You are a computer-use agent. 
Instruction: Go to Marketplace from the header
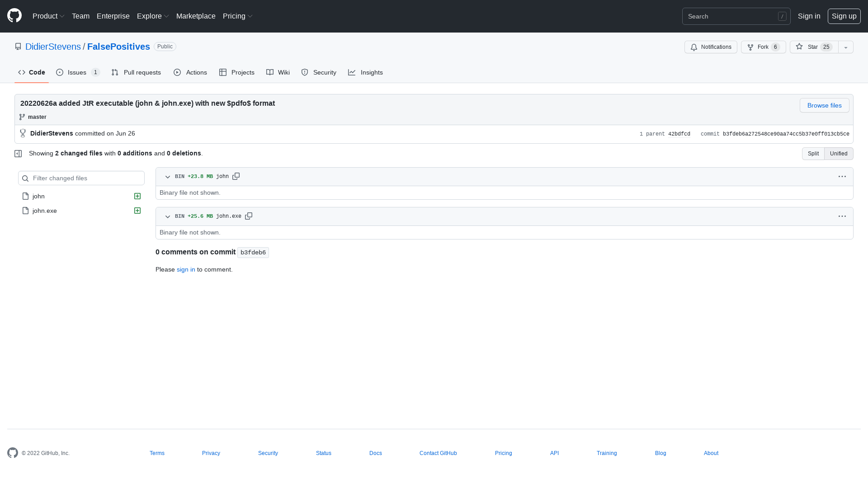pyautogui.click(x=196, y=16)
